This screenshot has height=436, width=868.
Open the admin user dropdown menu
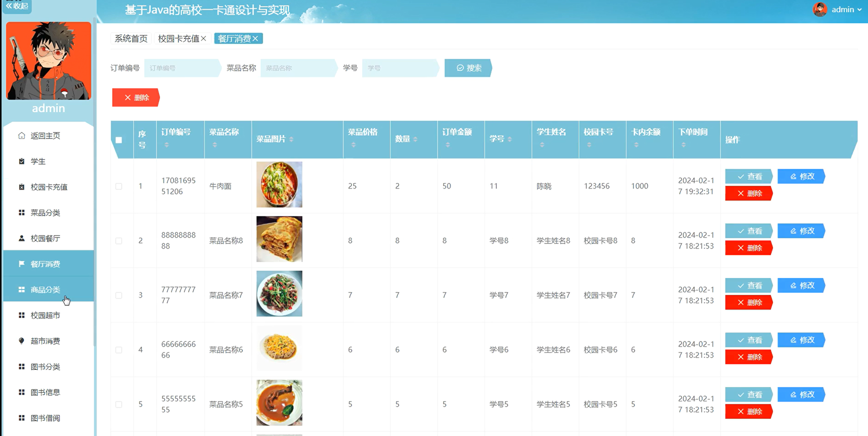click(x=846, y=9)
